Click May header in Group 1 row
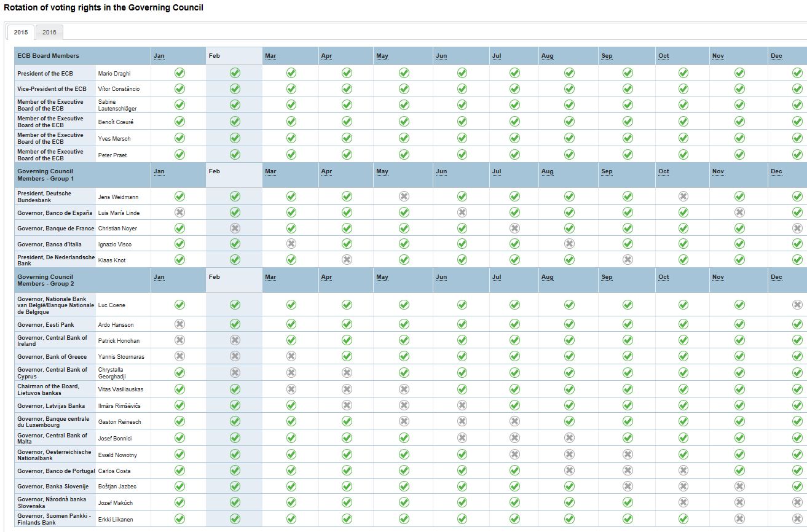This screenshot has height=532, width=807. point(382,171)
